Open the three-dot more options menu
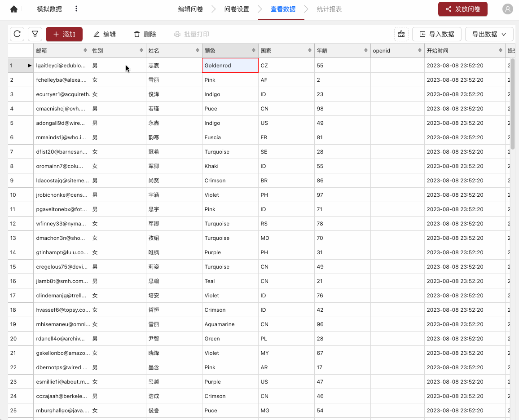Image resolution: width=519 pixels, height=420 pixels. point(76,9)
